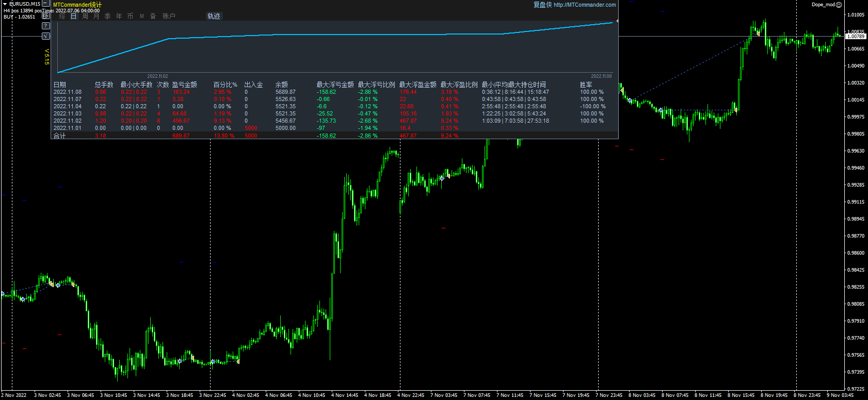Open the '月' monthly tab

coord(96,16)
